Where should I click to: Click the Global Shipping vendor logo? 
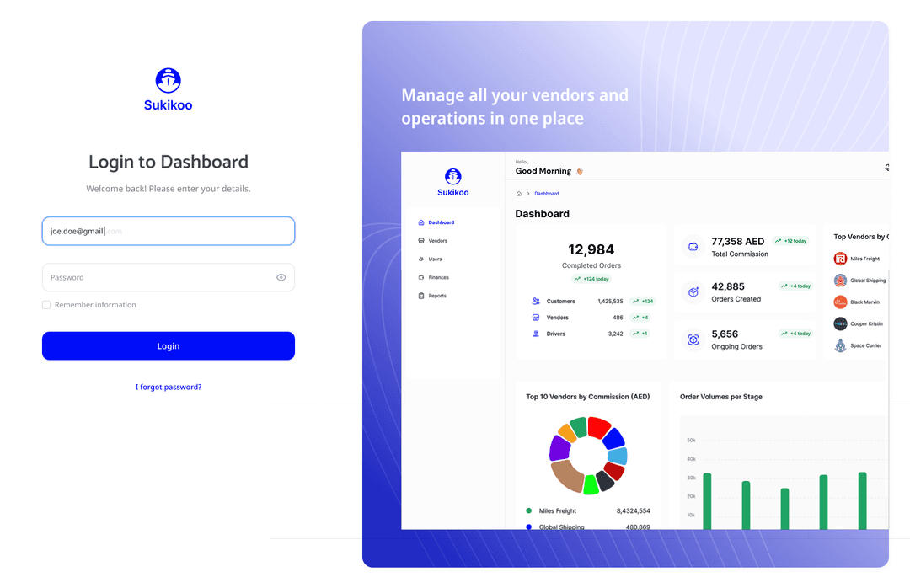tap(840, 281)
